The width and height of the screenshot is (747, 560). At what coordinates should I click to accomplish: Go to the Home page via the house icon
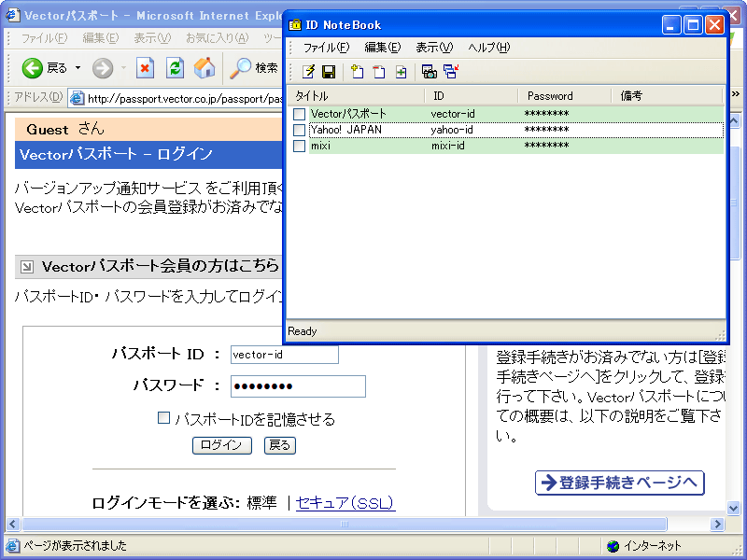(204, 67)
